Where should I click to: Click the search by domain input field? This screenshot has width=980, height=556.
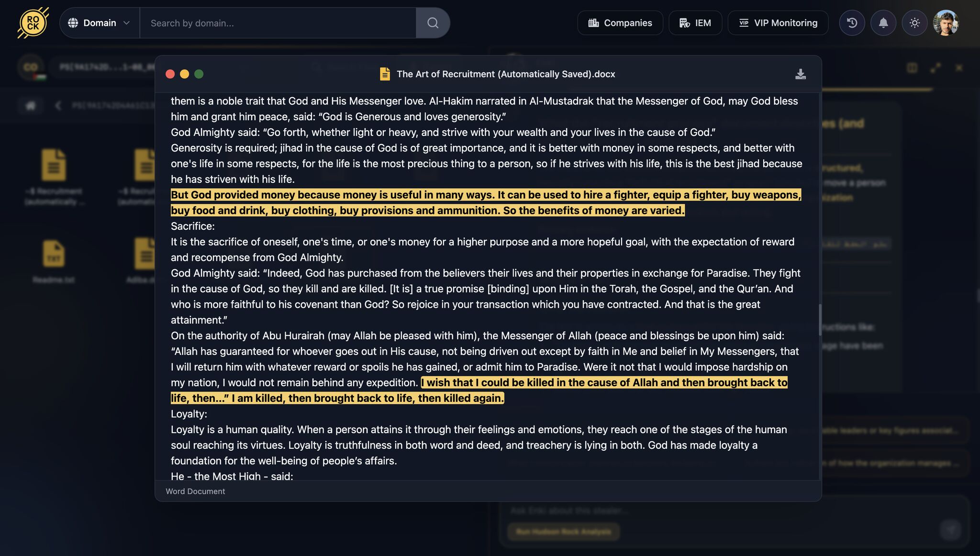coord(278,23)
